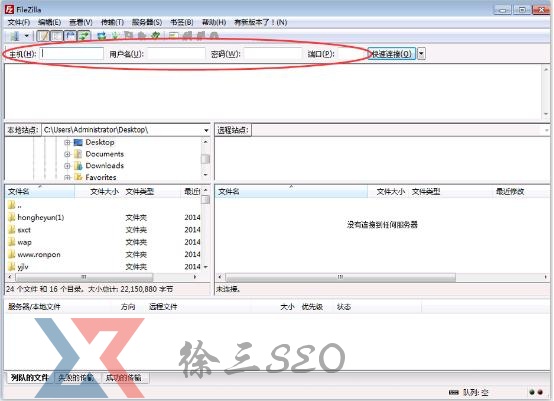This screenshot has width=554, height=401.
Task: Expand the Downloads tree node
Action: pos(67,166)
